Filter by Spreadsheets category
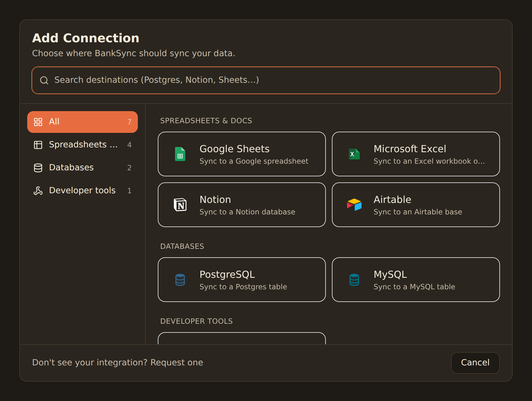Viewport: 532px width, 401px height. pyautogui.click(x=83, y=145)
